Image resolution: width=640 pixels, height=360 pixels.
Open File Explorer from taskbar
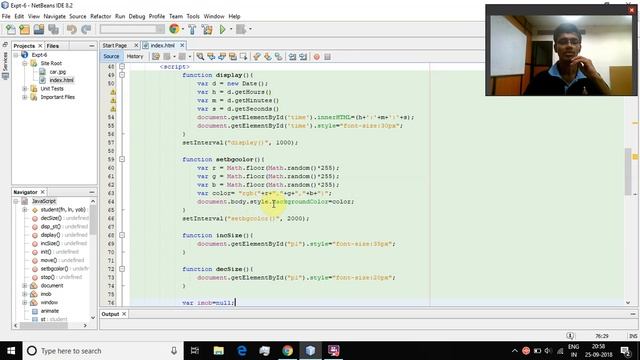[x=219, y=351]
